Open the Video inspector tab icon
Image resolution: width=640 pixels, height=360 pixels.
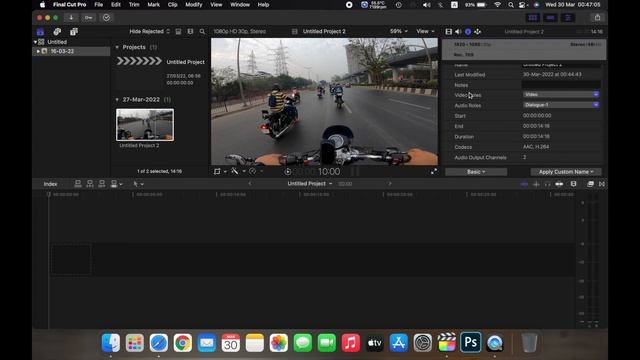pyautogui.click(x=449, y=31)
